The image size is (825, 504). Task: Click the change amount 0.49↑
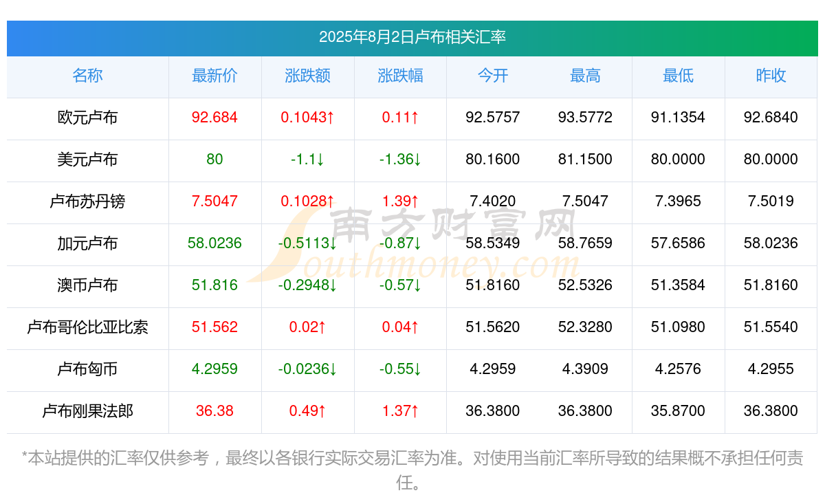(307, 411)
